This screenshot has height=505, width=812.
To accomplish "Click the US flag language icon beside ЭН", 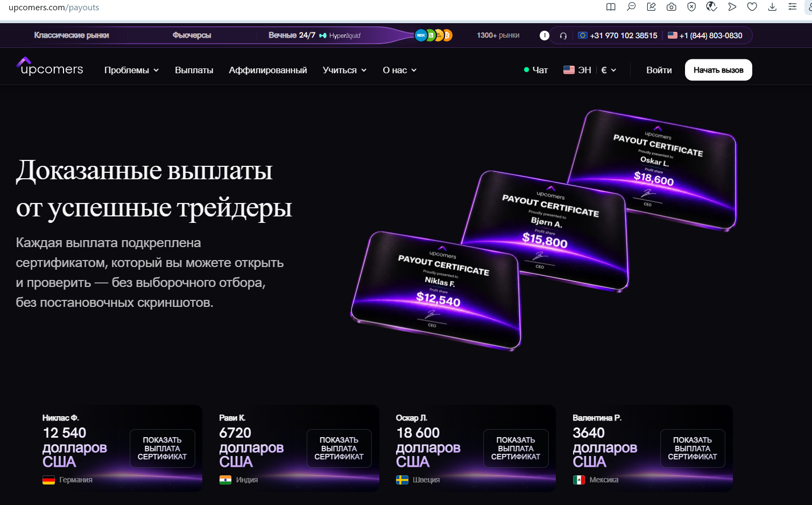I will 569,70.
